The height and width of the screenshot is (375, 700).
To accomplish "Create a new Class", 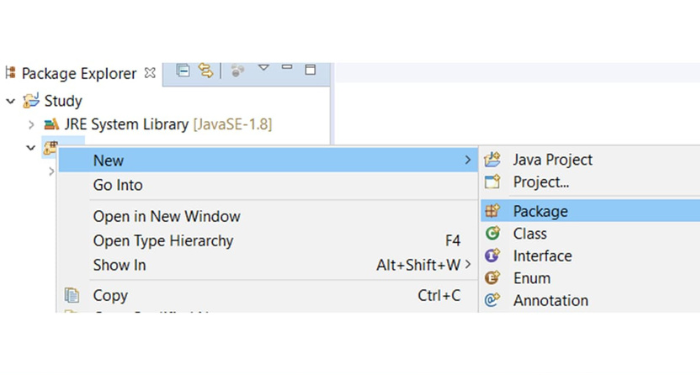I will (x=590, y=233).
